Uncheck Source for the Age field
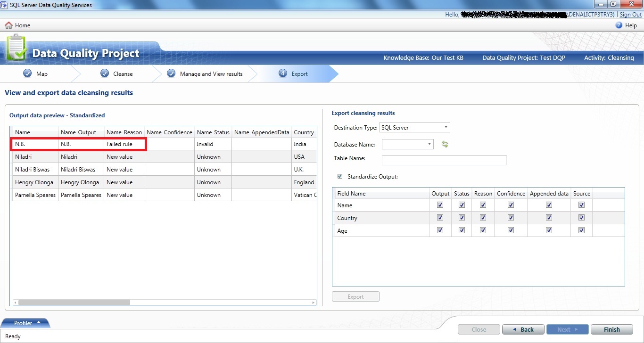The height and width of the screenshot is (343, 644). [581, 230]
